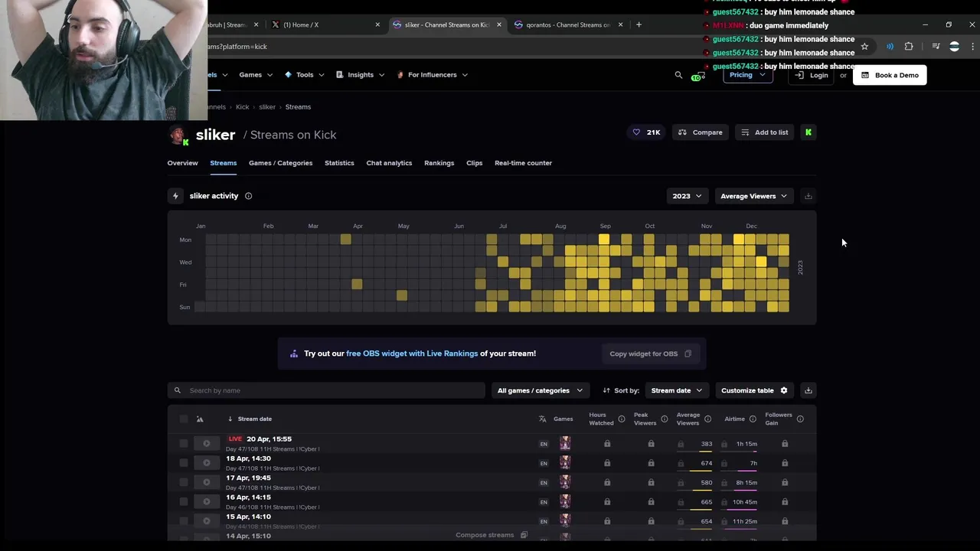The height and width of the screenshot is (551, 980).
Task: Switch to the Statistics tab
Action: [339, 163]
